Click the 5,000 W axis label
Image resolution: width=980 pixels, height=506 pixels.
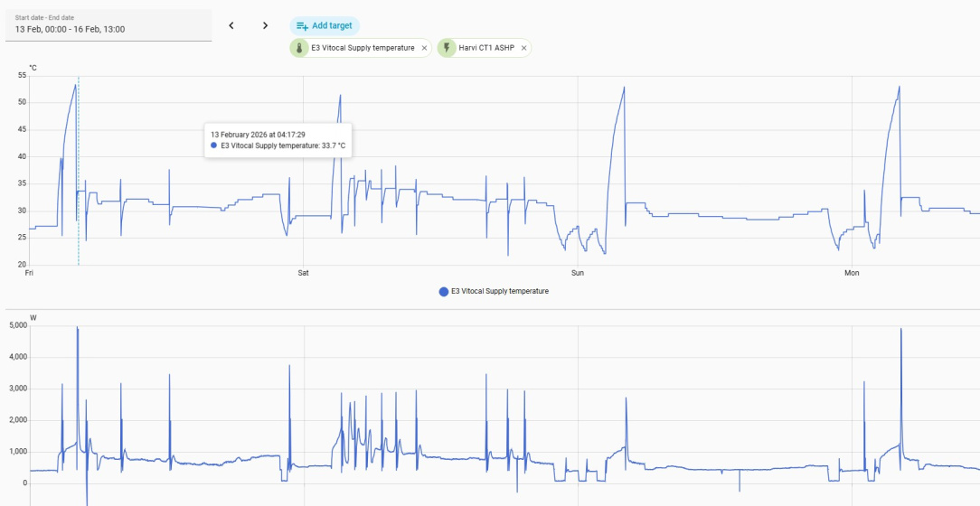tap(18, 325)
